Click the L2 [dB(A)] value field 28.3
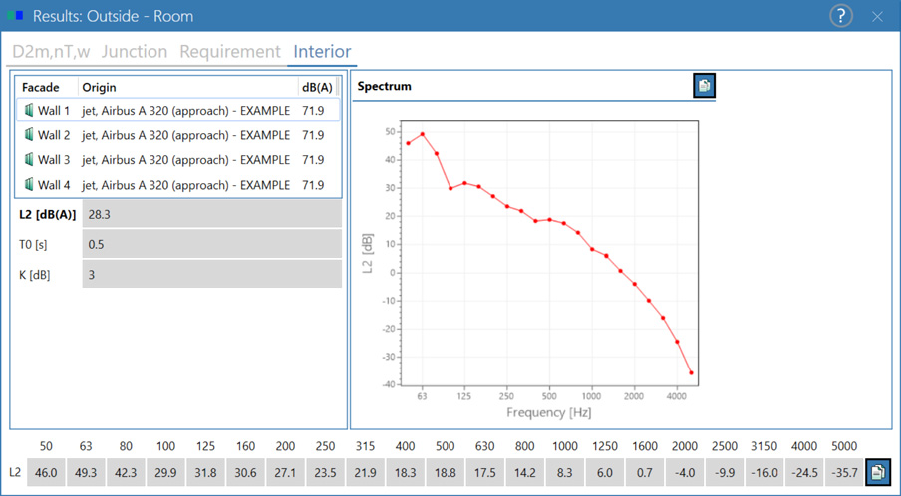Viewport: 901px width, 496px height. 212,214
